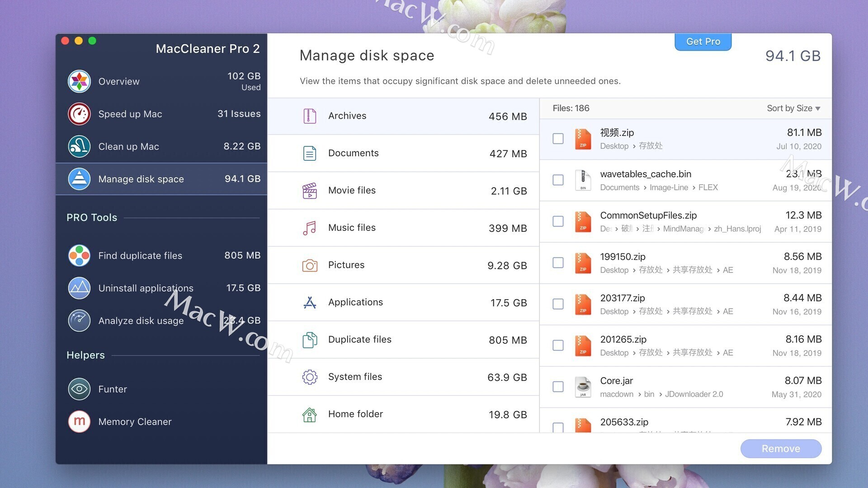The width and height of the screenshot is (868, 488).
Task: Click the CommonSetupFiles.zip file name
Action: 648,216
